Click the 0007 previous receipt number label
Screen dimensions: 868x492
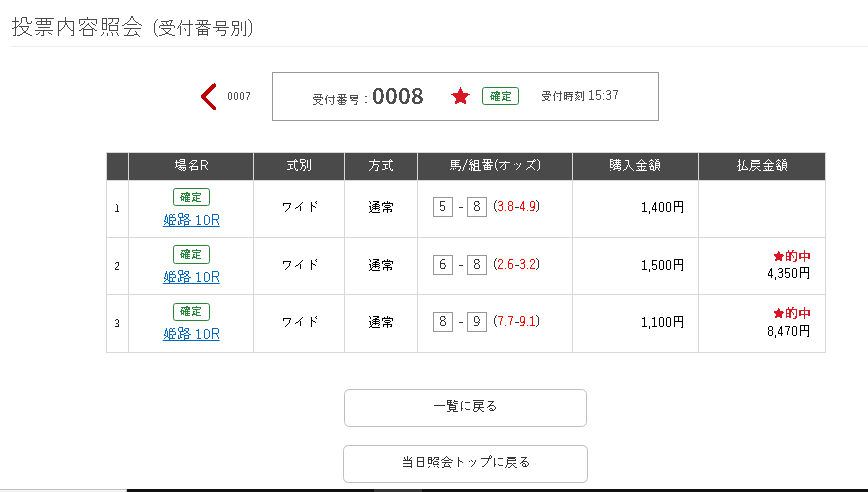239,96
